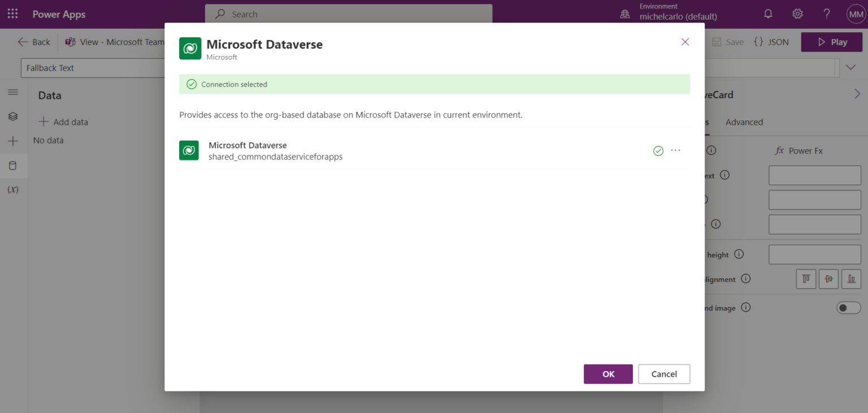Image resolution: width=868 pixels, height=413 pixels.
Task: Click the notifications bell icon
Action: (x=768, y=13)
